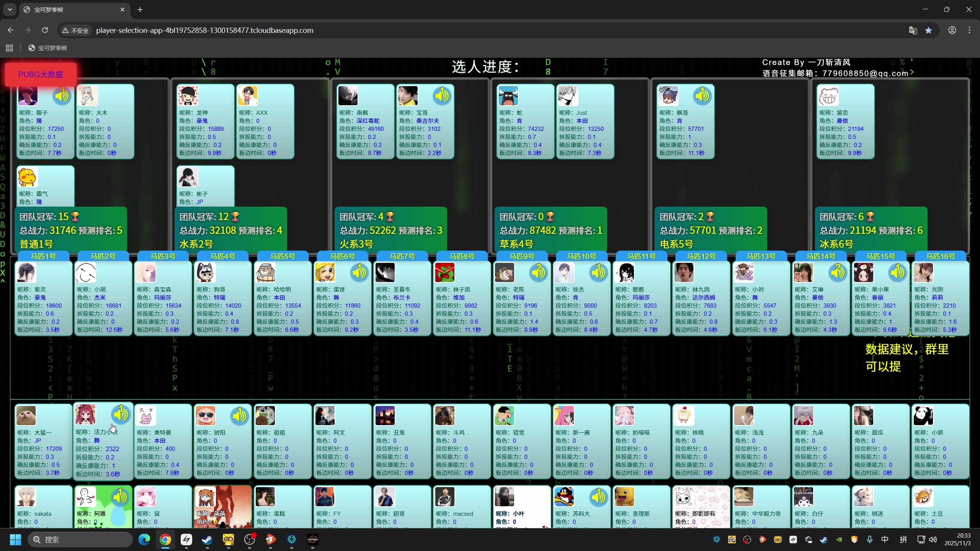The width and height of the screenshot is (980, 551).
Task: Click the PUBG大数据 button
Action: [41, 75]
